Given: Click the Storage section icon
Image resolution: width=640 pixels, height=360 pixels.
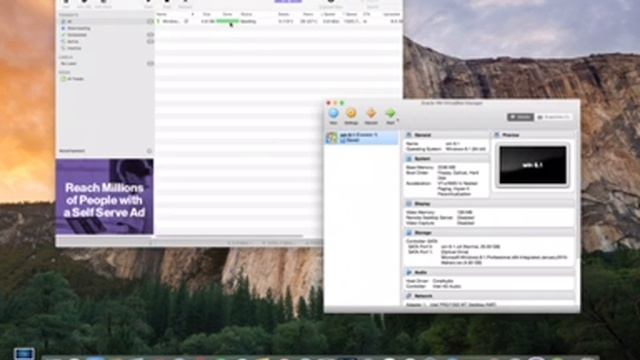Looking at the screenshot, I should pos(409,233).
